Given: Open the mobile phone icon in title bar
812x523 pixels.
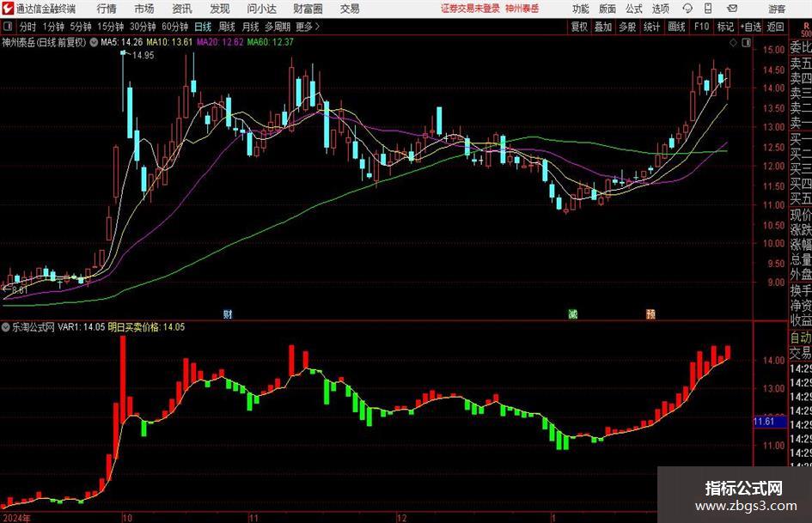Looking at the screenshot, I should 708,9.
